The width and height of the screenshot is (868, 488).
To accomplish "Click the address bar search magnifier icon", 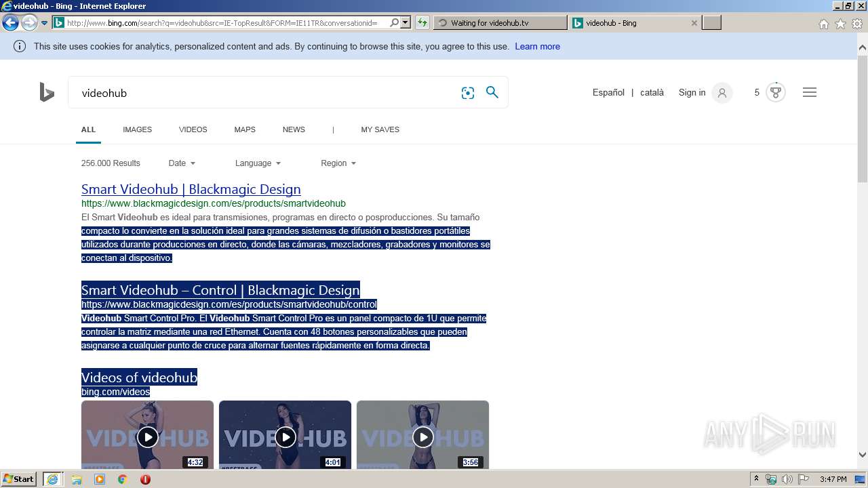I will pyautogui.click(x=394, y=23).
